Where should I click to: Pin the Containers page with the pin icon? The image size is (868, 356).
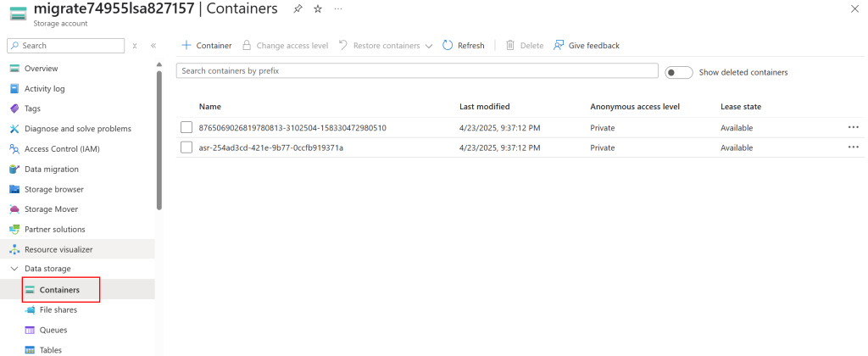point(298,8)
